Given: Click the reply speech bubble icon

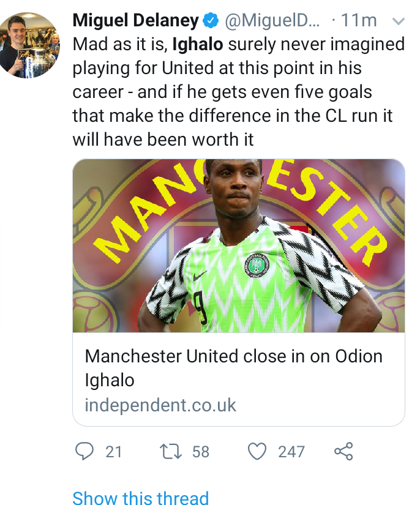Looking at the screenshot, I should 83,452.
